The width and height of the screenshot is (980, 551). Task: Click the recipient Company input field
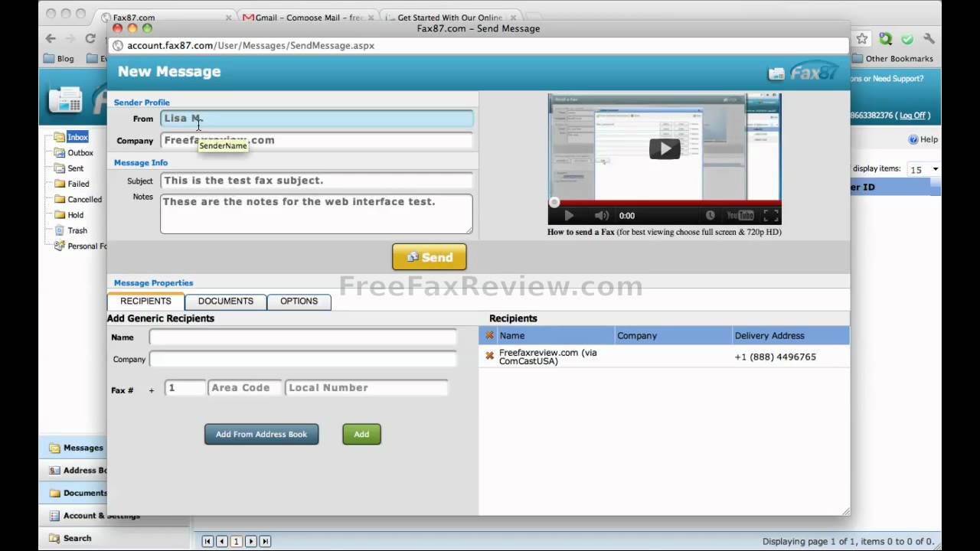(x=302, y=359)
